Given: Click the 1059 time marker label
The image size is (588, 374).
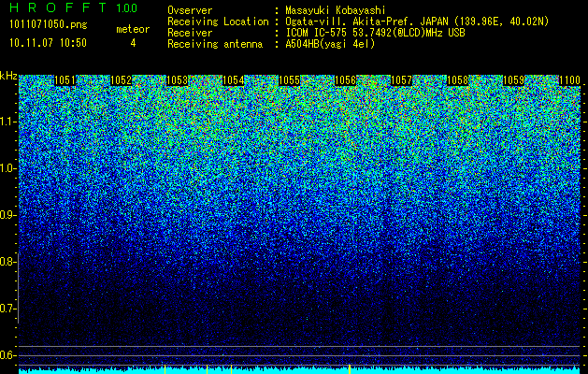Looking at the screenshot, I should tap(514, 80).
